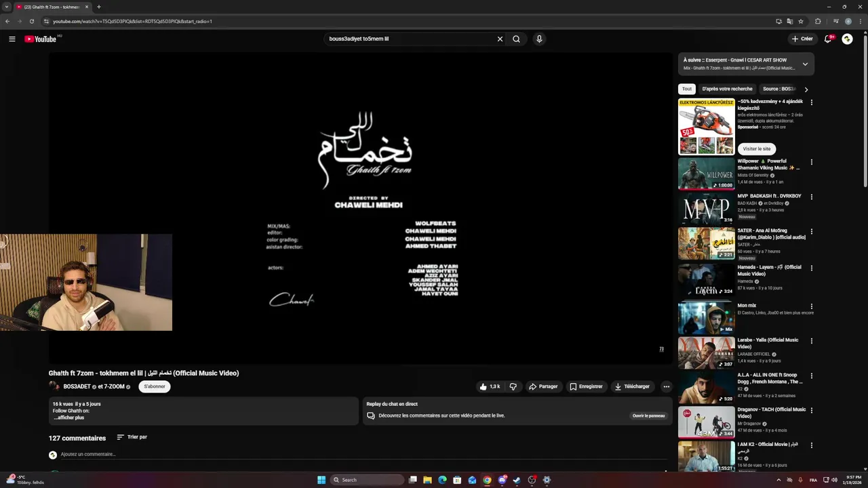Dislike the video with thumbs down
The height and width of the screenshot is (488, 868).
tap(513, 386)
